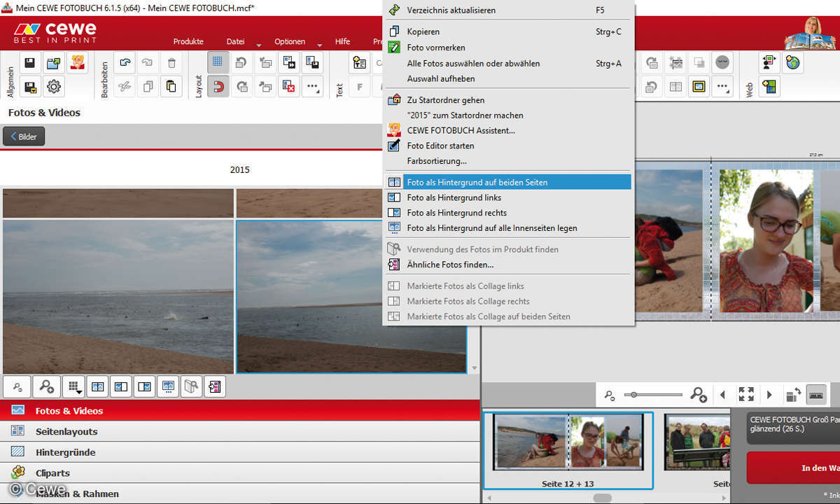
Task: Click the yellow photo frame icon
Action: coord(699,87)
